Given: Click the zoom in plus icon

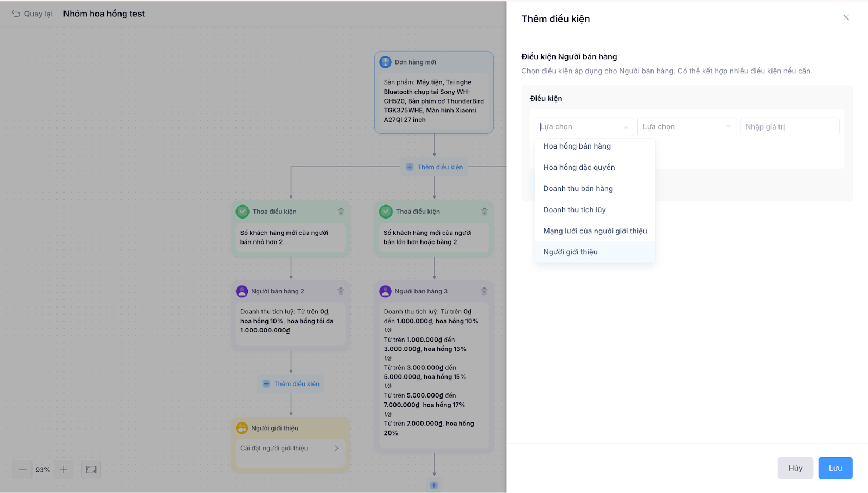Looking at the screenshot, I should point(63,470).
